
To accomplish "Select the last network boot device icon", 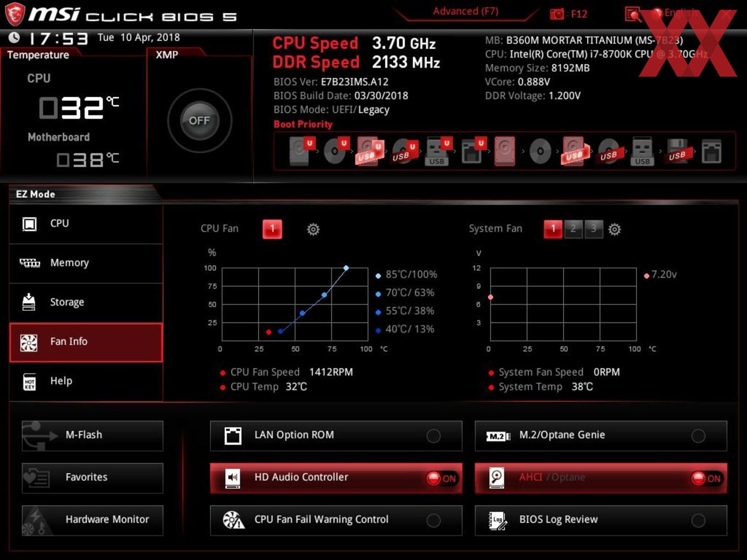I will pos(711,151).
